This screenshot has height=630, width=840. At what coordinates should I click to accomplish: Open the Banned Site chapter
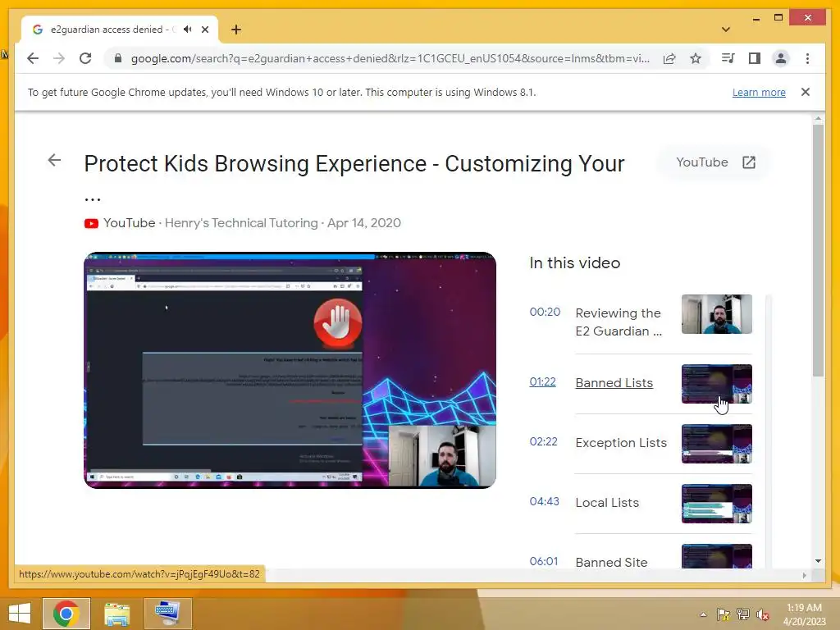[611, 563]
